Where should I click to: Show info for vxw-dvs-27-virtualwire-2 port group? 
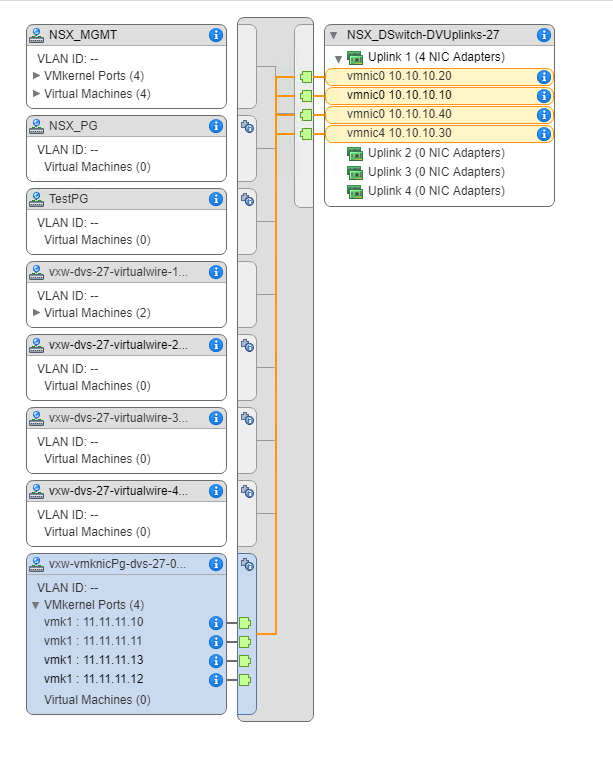coord(216,345)
